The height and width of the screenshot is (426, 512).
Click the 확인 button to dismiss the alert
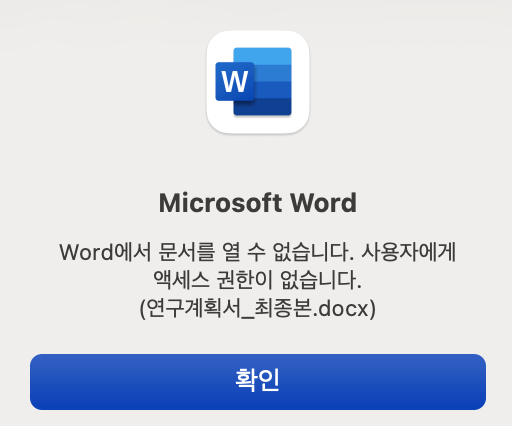(x=258, y=382)
